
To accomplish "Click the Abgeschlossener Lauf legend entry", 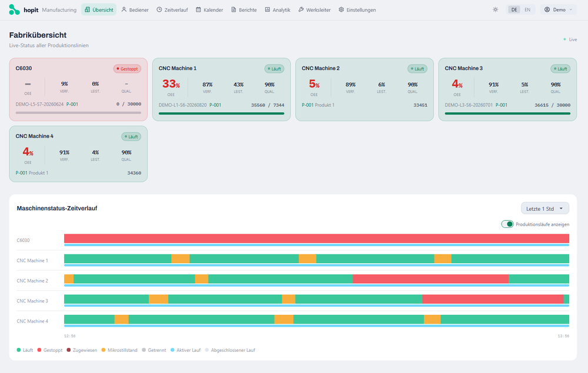I will pos(230,350).
